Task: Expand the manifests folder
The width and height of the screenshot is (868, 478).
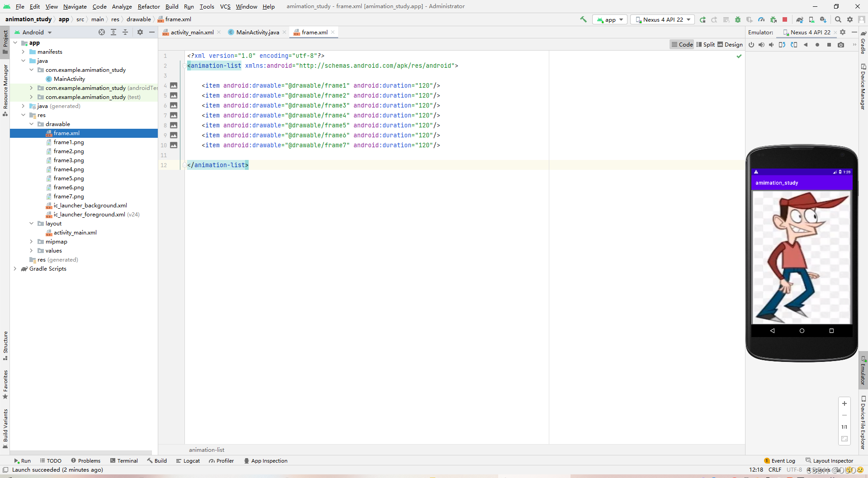Action: click(23, 52)
